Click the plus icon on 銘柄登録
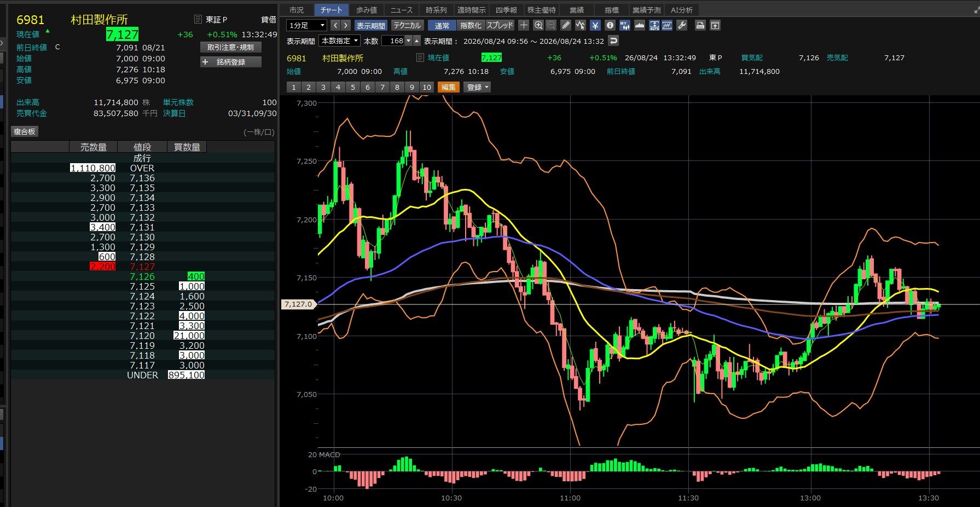This screenshot has height=507, width=980. pos(205,62)
